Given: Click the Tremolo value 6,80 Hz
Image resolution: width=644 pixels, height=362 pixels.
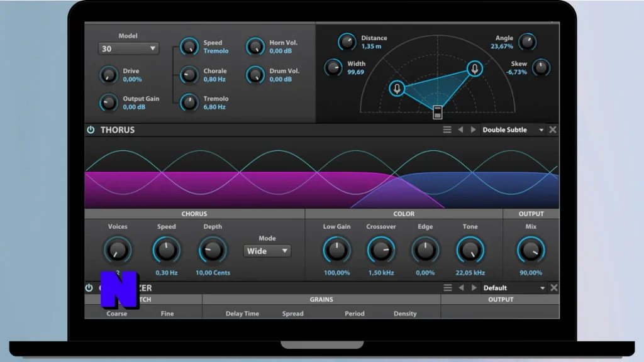Looking at the screenshot, I should coord(214,107).
